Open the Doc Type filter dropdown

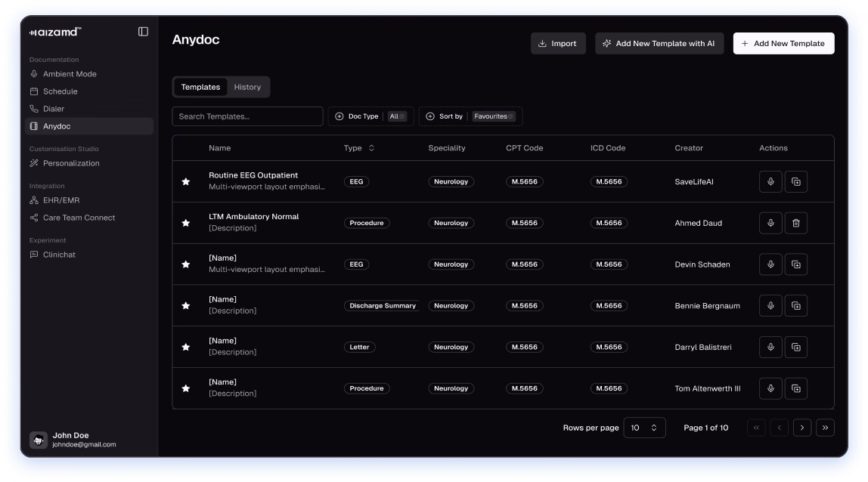[x=370, y=116]
